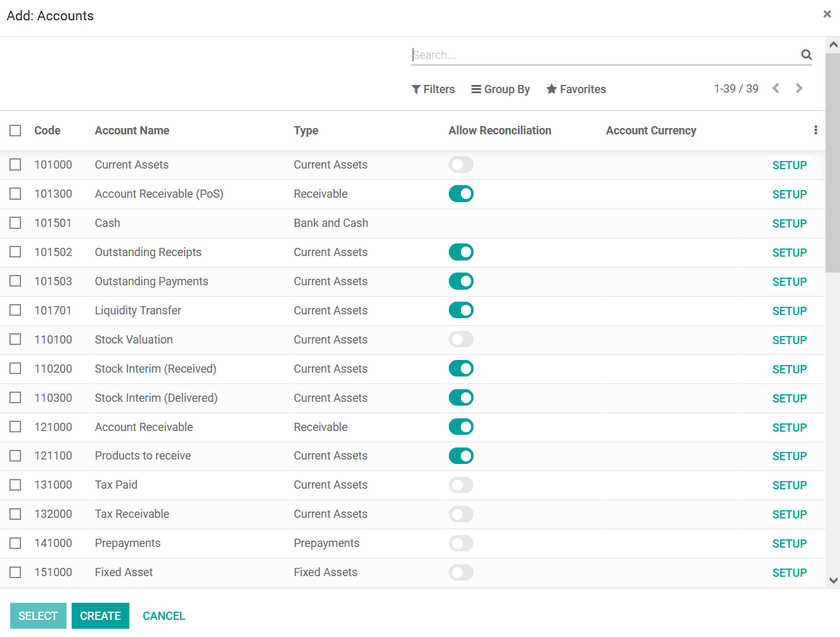This screenshot has height=637, width=840.
Task: Open the Filters dropdown
Action: click(x=433, y=89)
